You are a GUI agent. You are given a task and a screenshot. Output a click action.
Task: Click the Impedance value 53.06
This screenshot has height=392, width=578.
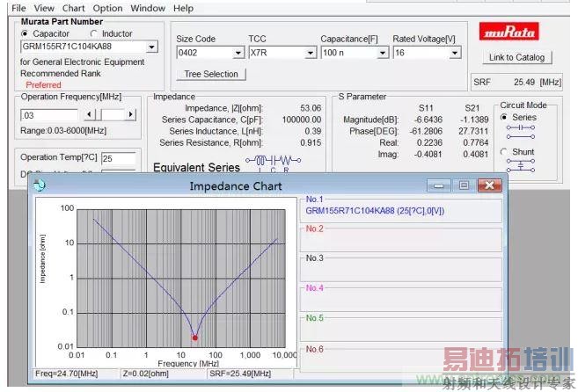coord(311,108)
